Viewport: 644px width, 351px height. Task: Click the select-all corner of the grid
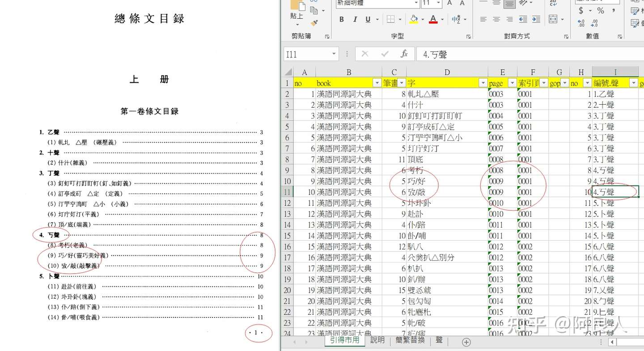[x=288, y=72]
